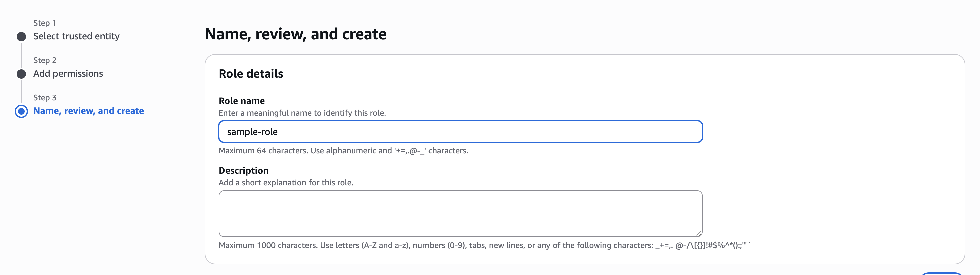
Task: Click the Role details section heading
Action: pos(251,74)
